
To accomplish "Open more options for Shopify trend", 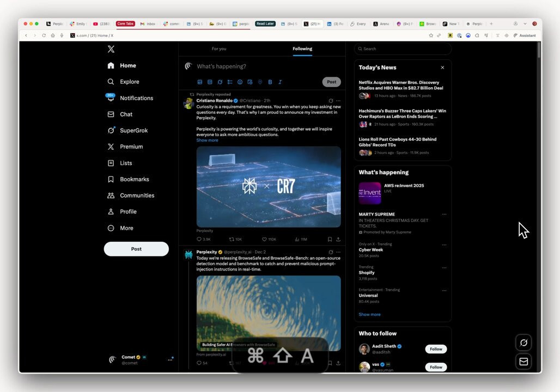I will tap(444, 268).
